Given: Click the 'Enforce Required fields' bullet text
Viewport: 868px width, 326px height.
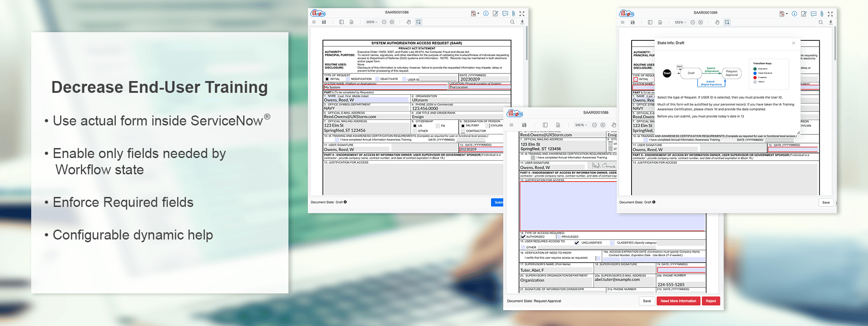Looking at the screenshot, I should click(123, 202).
